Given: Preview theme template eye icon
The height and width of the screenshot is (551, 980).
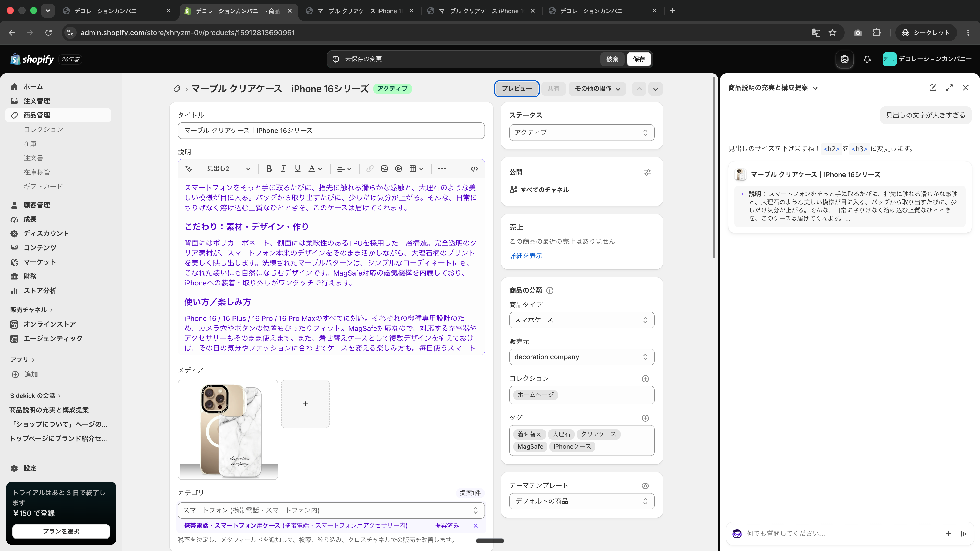Looking at the screenshot, I should click(x=645, y=486).
